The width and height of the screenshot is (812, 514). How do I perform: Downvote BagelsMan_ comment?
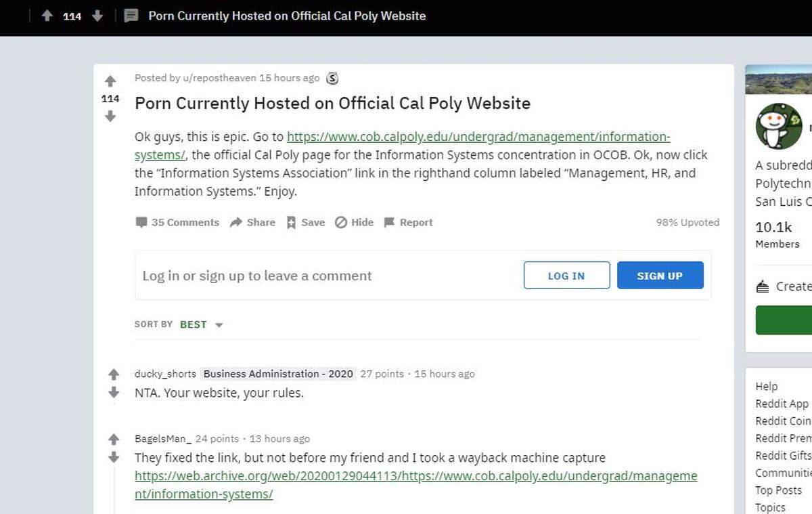(114, 457)
